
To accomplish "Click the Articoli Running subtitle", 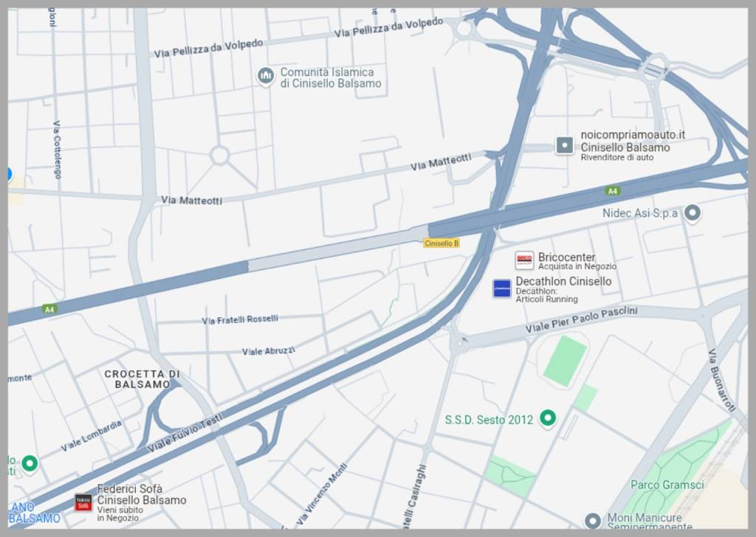I will [x=547, y=299].
